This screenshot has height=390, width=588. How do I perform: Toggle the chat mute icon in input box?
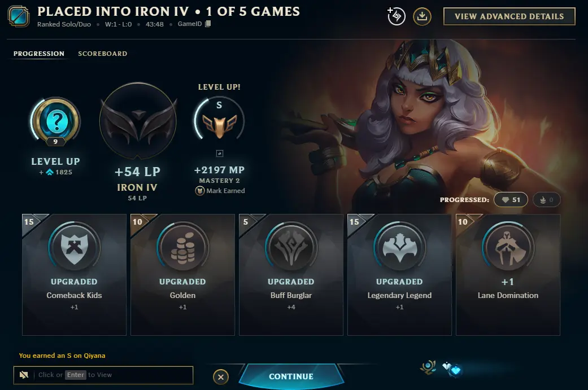[24, 375]
